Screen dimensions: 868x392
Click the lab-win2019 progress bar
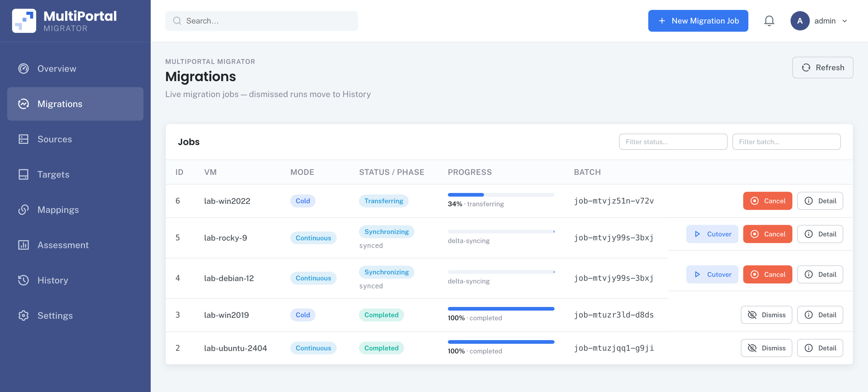tap(501, 309)
